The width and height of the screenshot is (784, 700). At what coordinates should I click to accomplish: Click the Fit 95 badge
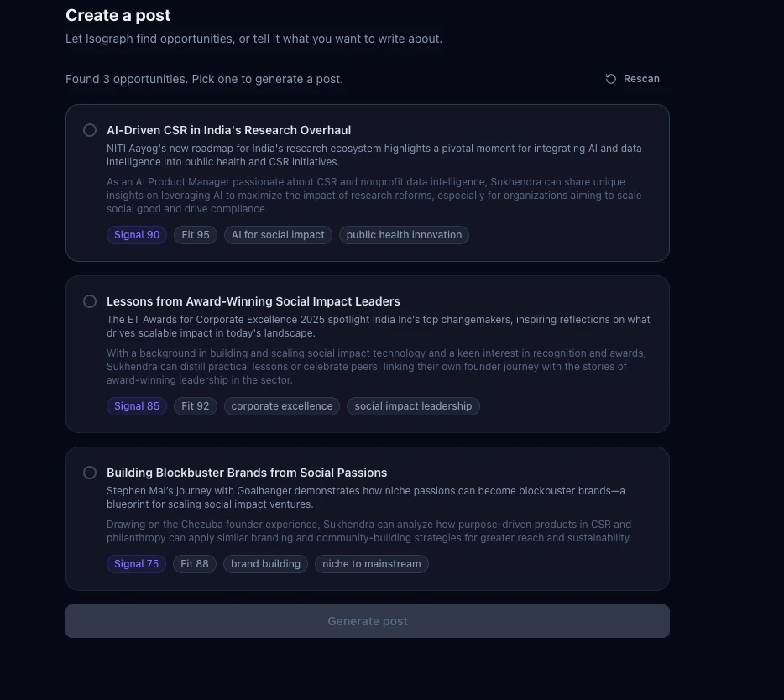(196, 235)
